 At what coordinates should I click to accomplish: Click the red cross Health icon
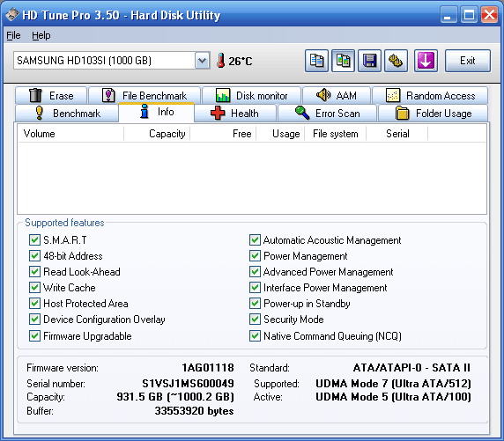(x=218, y=113)
